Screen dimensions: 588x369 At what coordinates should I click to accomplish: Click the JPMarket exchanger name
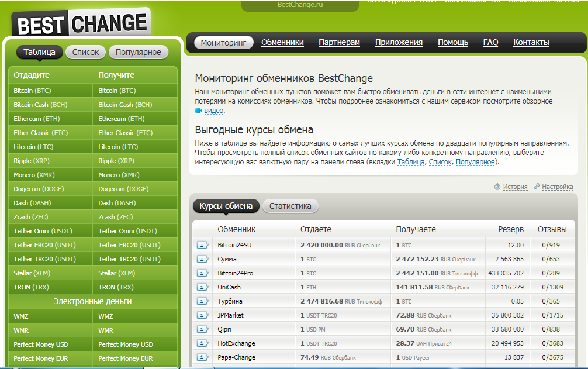230,315
